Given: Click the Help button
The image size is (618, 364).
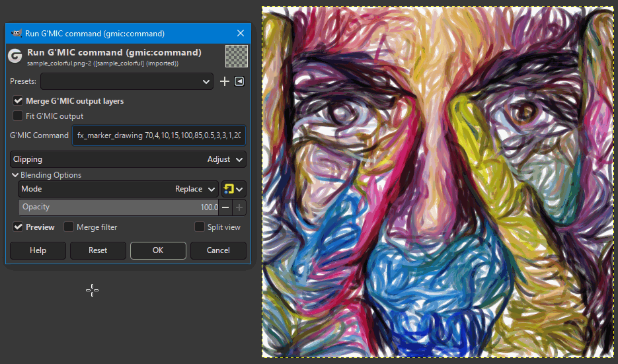Looking at the screenshot, I should tap(38, 250).
